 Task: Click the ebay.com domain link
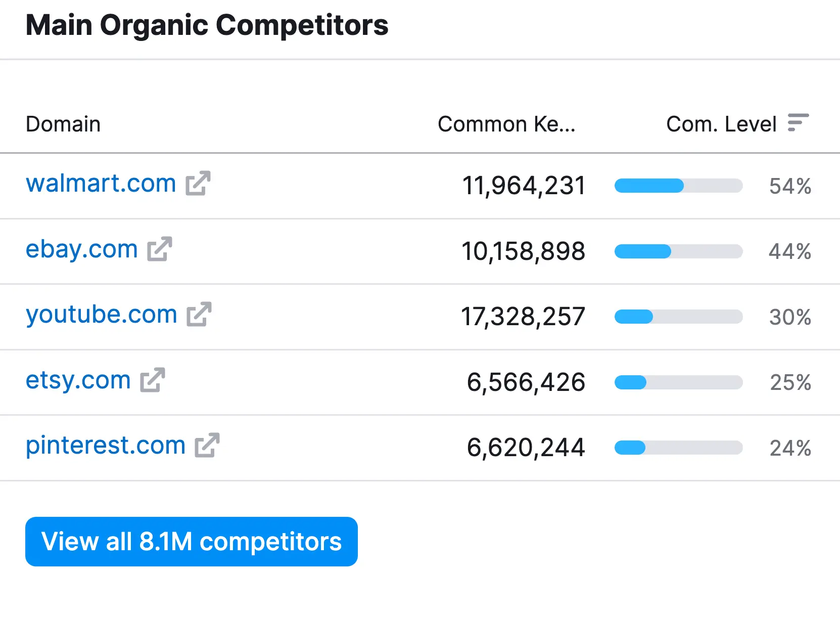[x=81, y=249]
